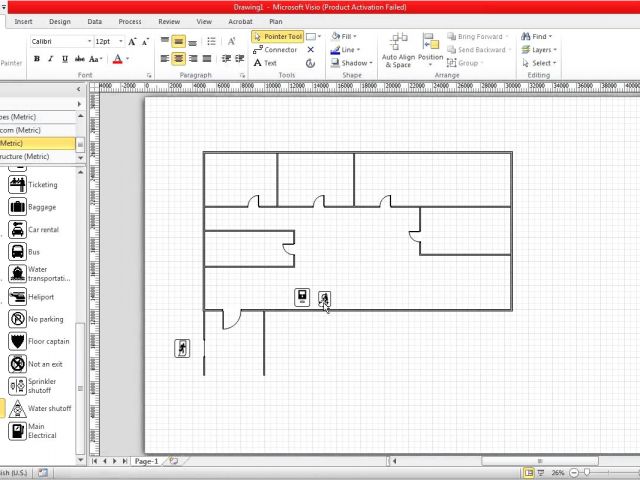Image resolution: width=640 pixels, height=480 pixels.
Task: Switch to the Design ribbon tab
Action: [59, 21]
